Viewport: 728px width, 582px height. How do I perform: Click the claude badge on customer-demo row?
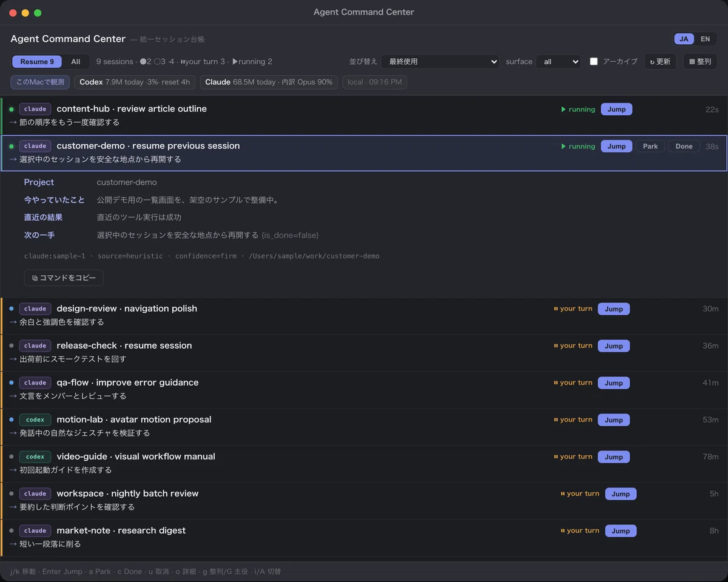click(35, 146)
